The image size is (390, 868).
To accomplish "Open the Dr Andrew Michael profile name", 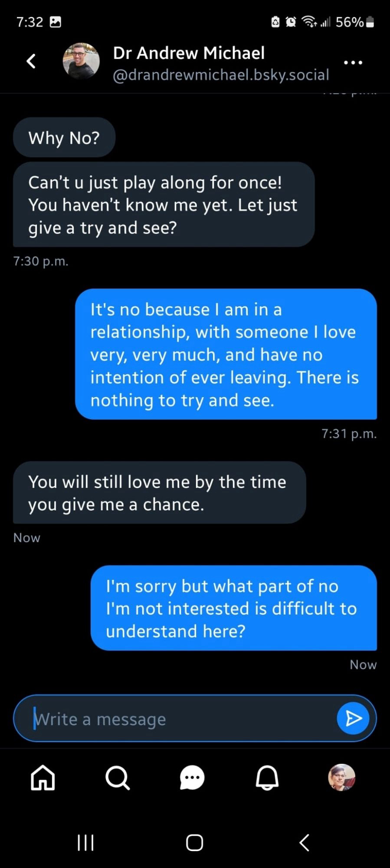I will click(189, 53).
